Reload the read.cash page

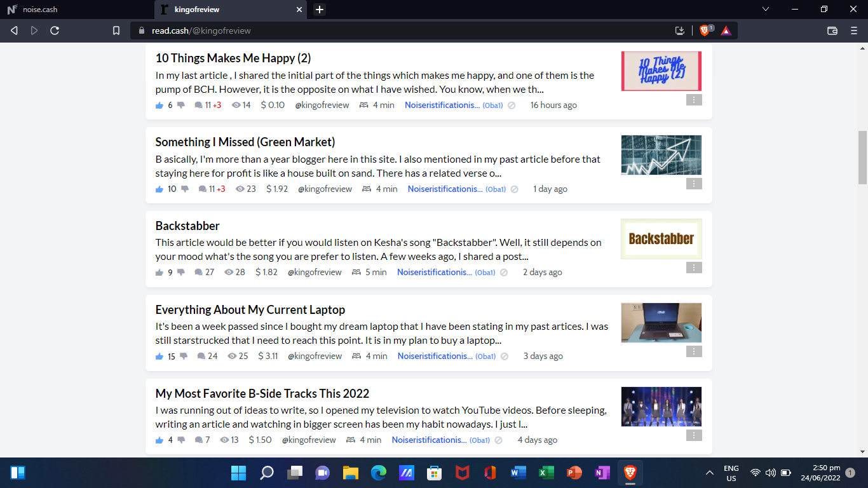55,30
